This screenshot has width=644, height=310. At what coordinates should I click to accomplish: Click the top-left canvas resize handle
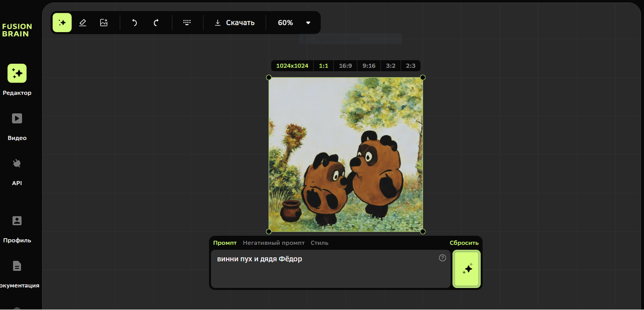pyautogui.click(x=269, y=78)
